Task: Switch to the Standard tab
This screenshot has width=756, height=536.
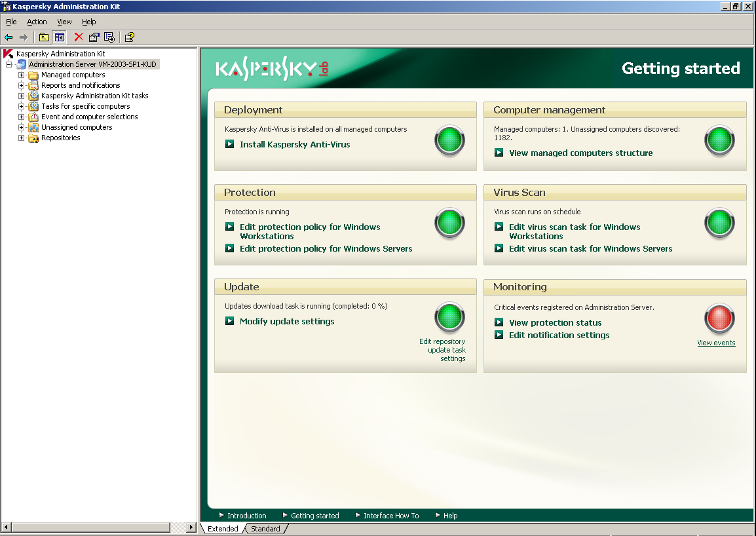Action: pos(265,529)
